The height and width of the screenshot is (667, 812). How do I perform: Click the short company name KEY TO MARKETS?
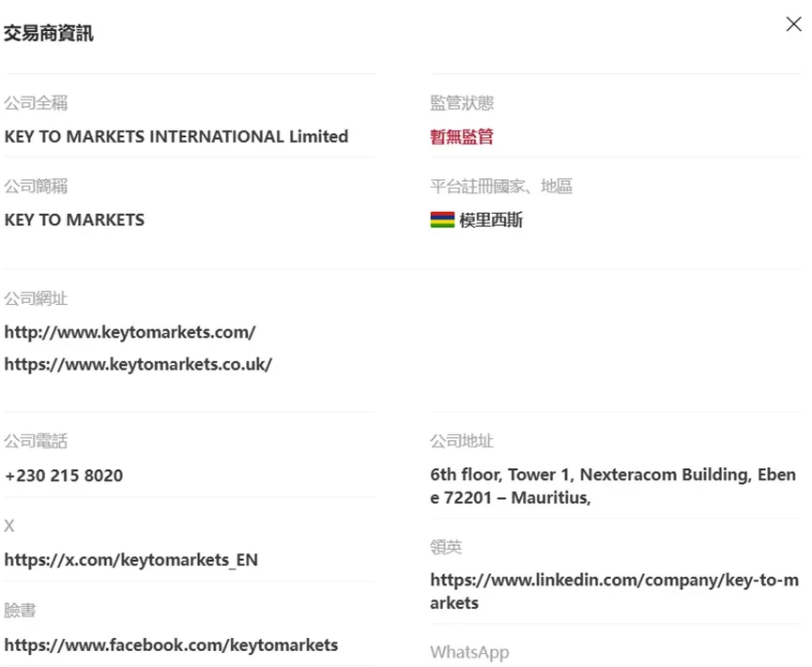click(x=74, y=220)
